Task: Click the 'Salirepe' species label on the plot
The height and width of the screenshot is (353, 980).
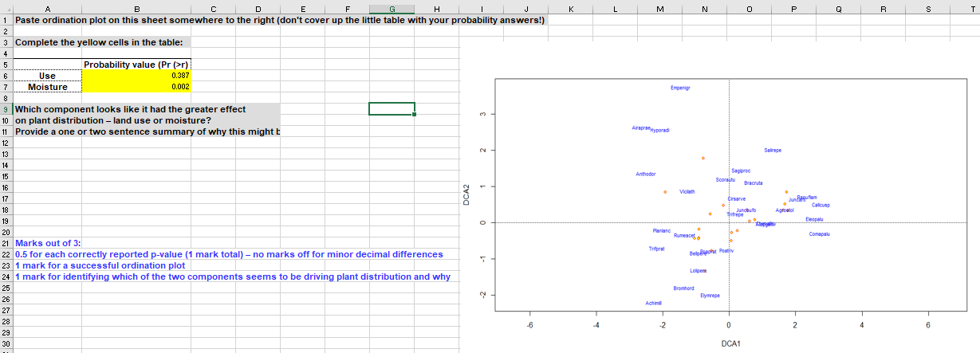Action: pyautogui.click(x=773, y=150)
